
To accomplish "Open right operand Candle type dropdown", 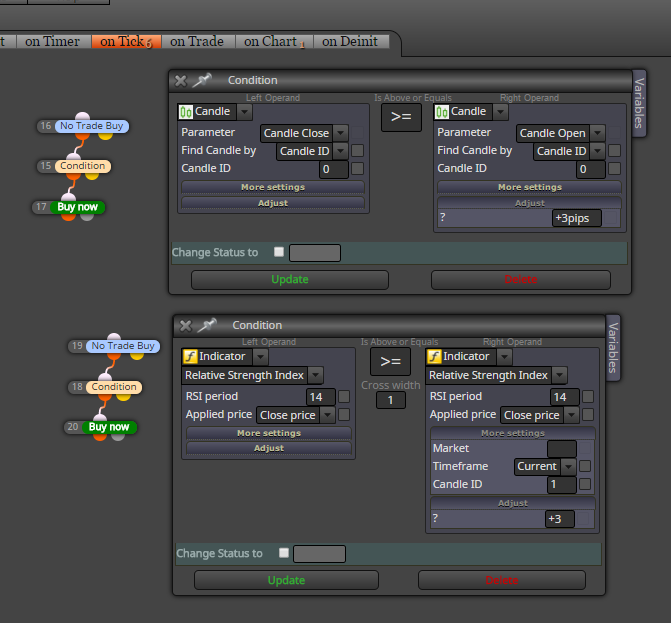I will [500, 112].
